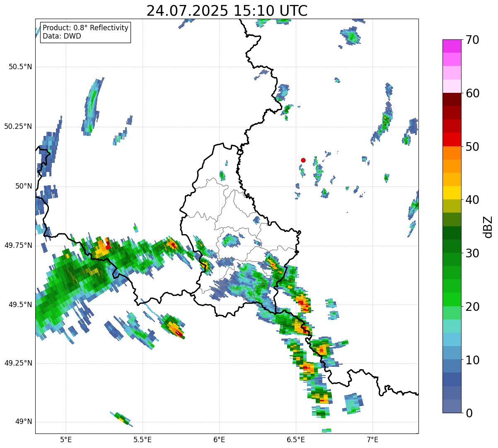Click the 49.25°N latitude label

(x=18, y=363)
